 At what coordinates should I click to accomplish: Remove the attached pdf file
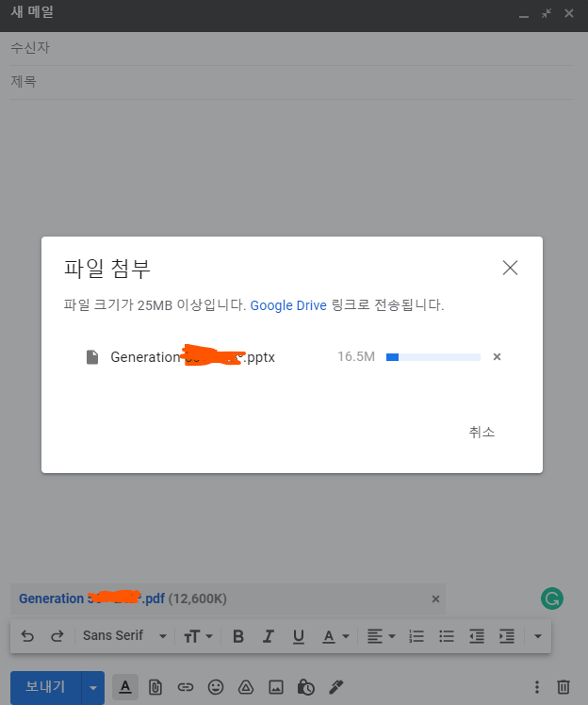435,598
